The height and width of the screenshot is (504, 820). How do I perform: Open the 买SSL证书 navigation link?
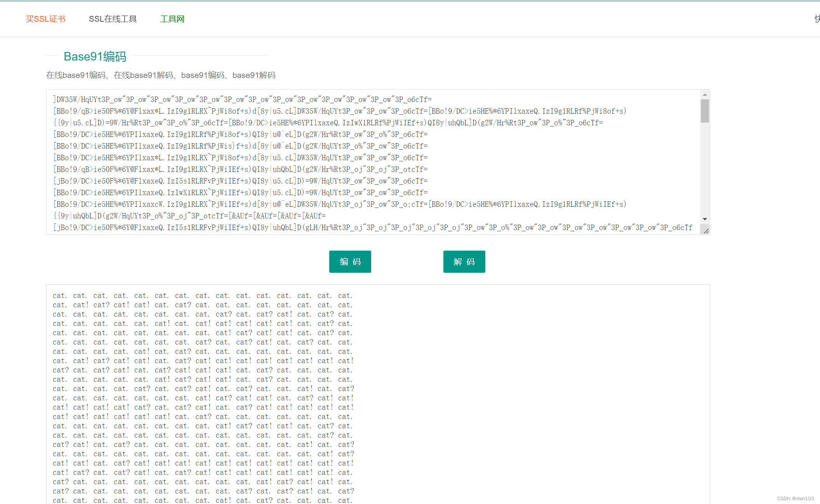coord(45,19)
